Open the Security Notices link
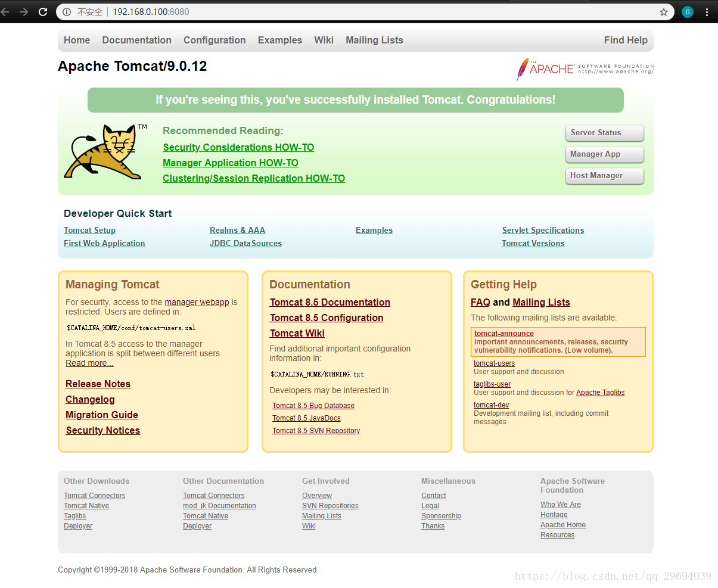Screen dimensions: 718x588 pyautogui.click(x=102, y=431)
